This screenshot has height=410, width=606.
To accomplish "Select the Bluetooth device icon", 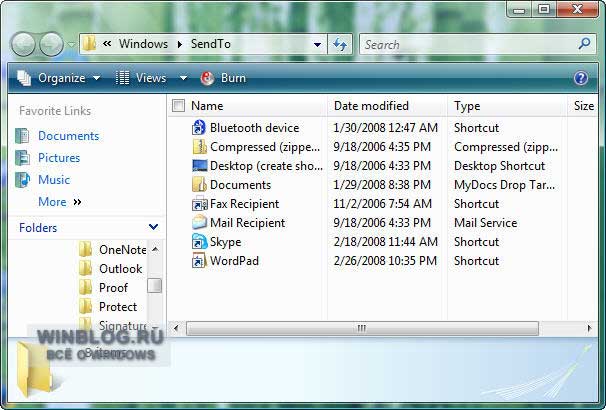I will coord(199,127).
